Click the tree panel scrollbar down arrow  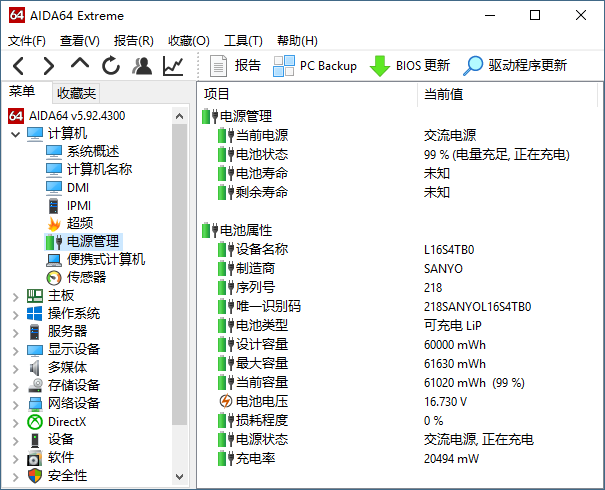(181, 478)
